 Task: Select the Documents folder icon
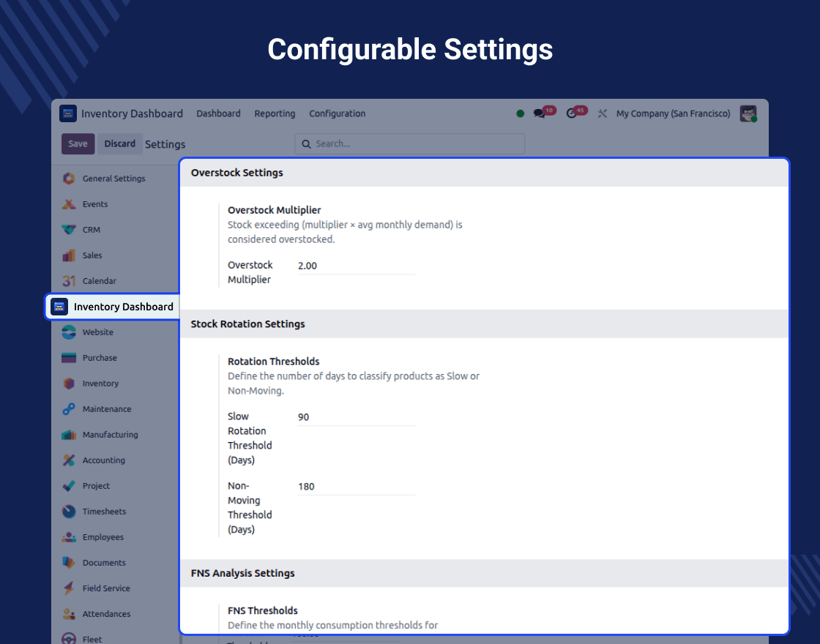69,563
